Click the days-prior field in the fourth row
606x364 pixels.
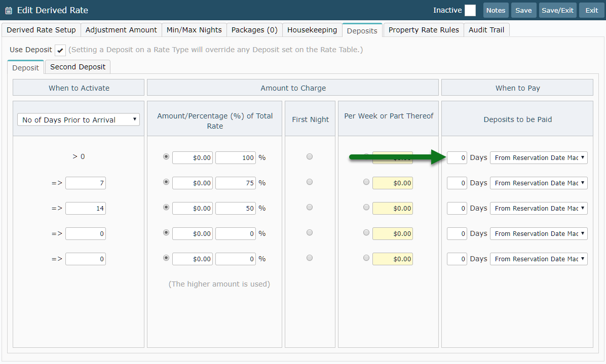pyautogui.click(x=86, y=233)
